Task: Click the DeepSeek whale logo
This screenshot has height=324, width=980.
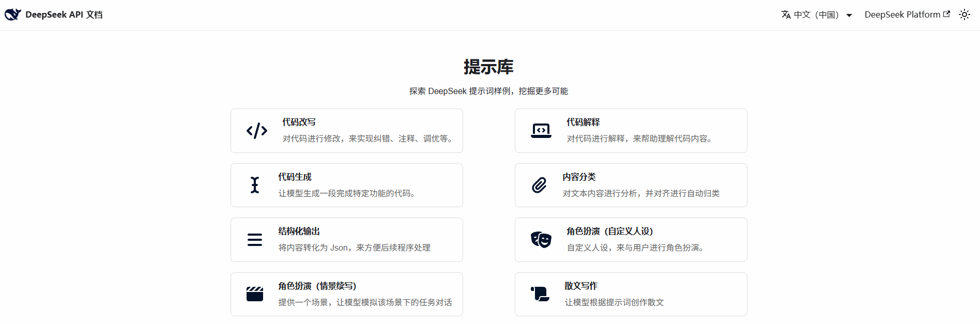Action: click(13, 14)
